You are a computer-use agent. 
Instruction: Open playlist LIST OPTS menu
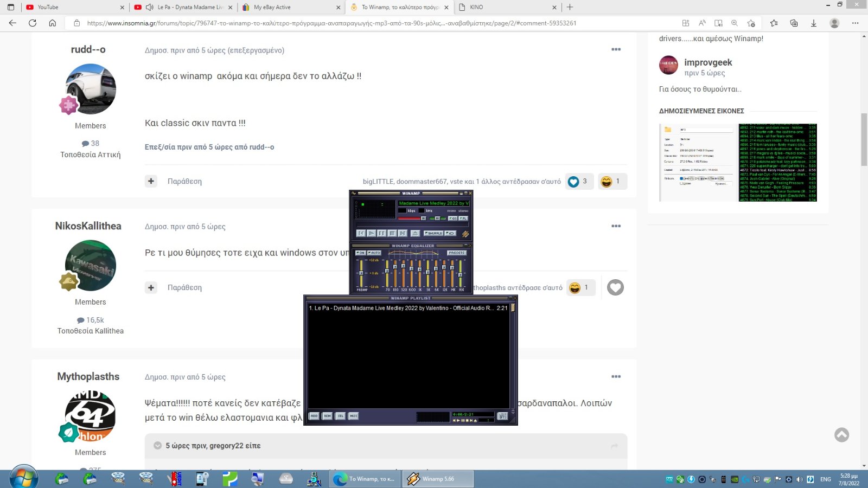[502, 416]
